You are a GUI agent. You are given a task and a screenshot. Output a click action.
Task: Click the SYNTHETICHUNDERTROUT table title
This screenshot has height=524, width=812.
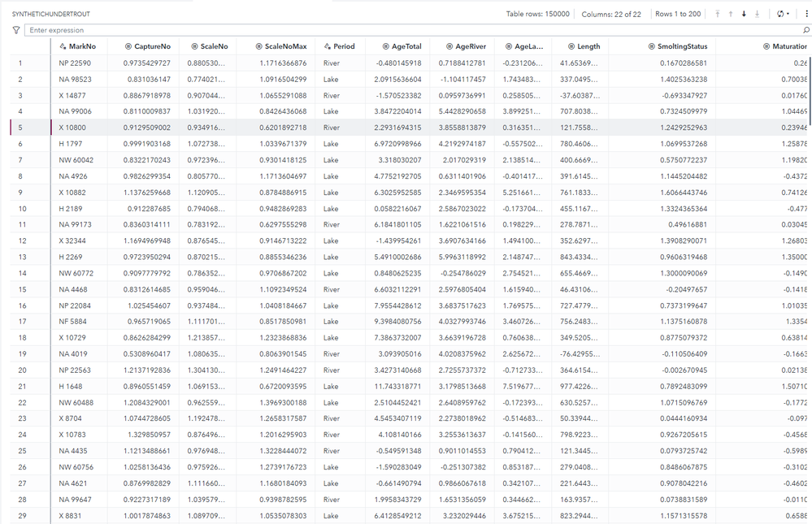tap(50, 14)
